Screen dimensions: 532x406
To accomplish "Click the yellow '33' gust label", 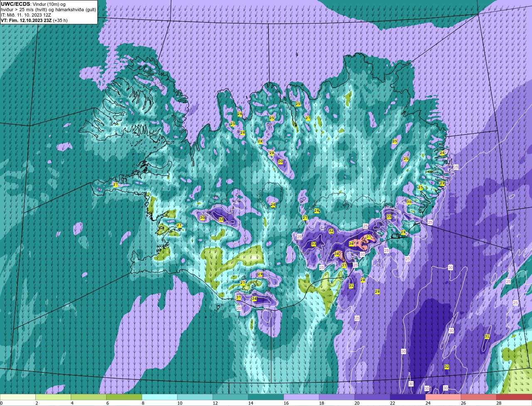I will (314, 244).
